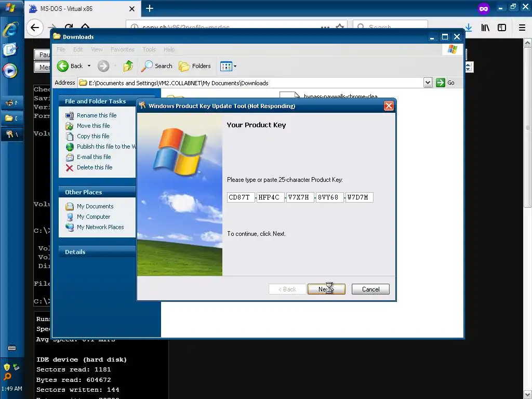This screenshot has height=399, width=532.
Task: Click the Next button in key tool
Action: pyautogui.click(x=326, y=289)
